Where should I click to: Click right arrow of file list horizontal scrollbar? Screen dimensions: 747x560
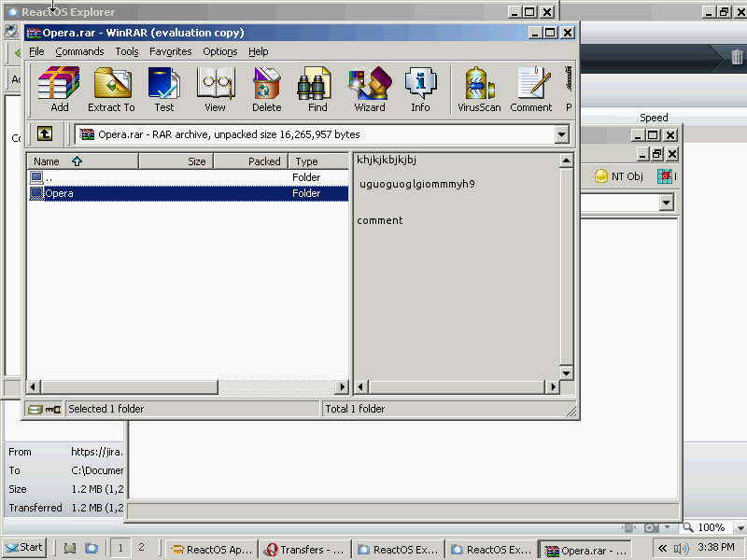pos(342,387)
